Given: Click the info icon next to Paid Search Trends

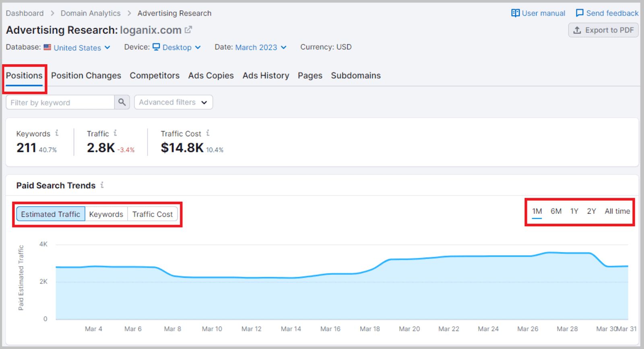Looking at the screenshot, I should 102,185.
